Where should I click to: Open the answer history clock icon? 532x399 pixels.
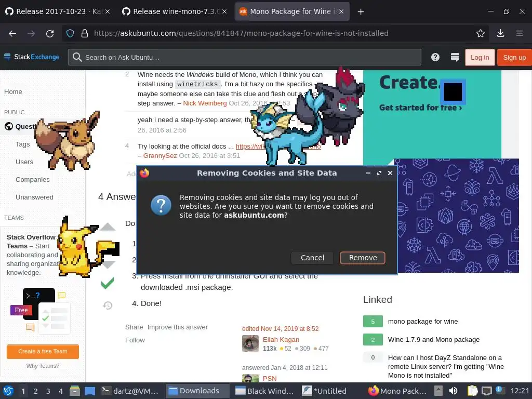coord(108,305)
